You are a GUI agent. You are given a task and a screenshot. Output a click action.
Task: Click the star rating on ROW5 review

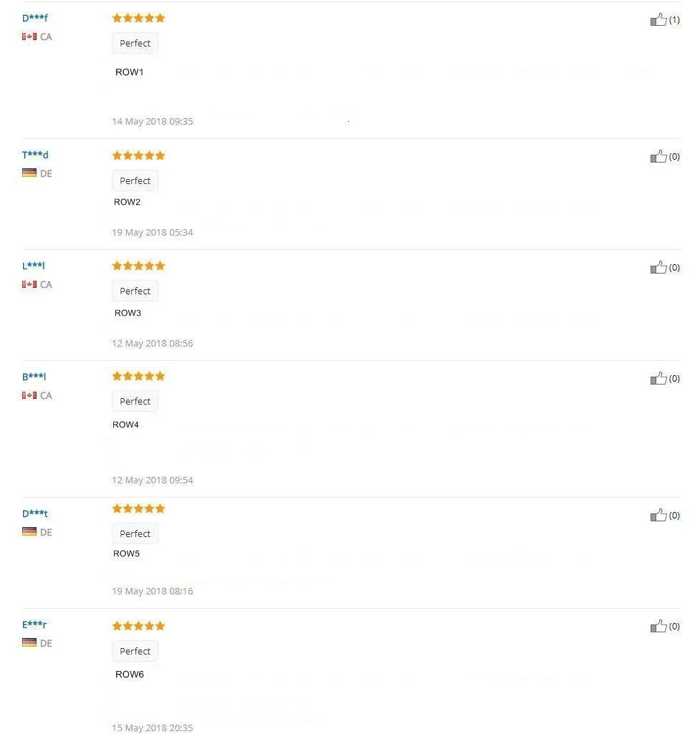(x=138, y=508)
